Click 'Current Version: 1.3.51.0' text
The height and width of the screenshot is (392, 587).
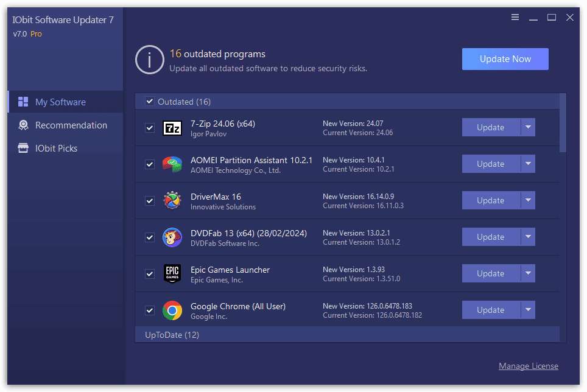(x=362, y=279)
